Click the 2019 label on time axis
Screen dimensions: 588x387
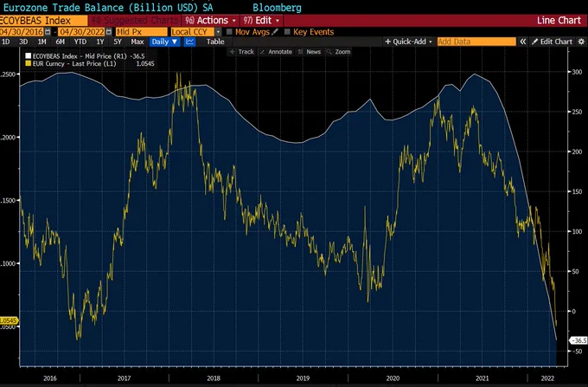[x=303, y=378]
